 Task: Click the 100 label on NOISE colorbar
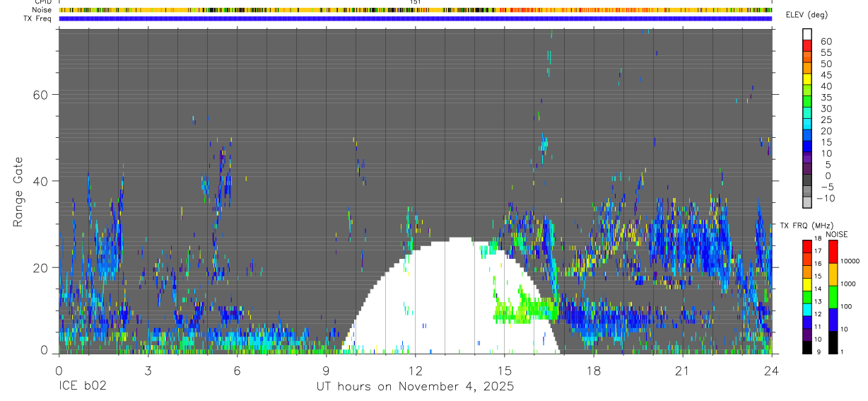click(x=847, y=307)
